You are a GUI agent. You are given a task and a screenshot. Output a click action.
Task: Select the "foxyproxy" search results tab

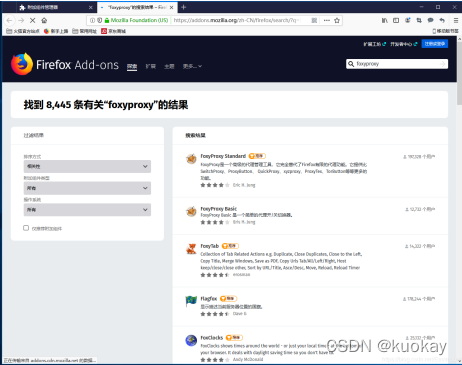coord(137,7)
